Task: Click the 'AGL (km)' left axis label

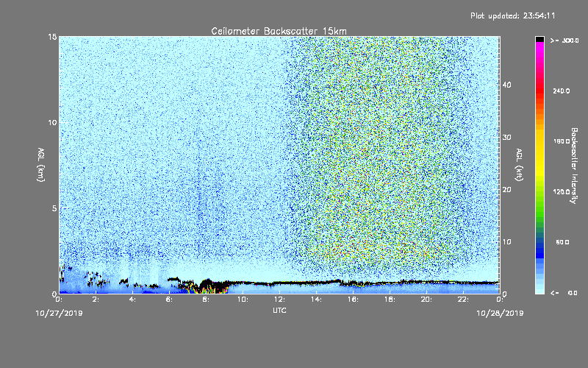Action: point(41,165)
